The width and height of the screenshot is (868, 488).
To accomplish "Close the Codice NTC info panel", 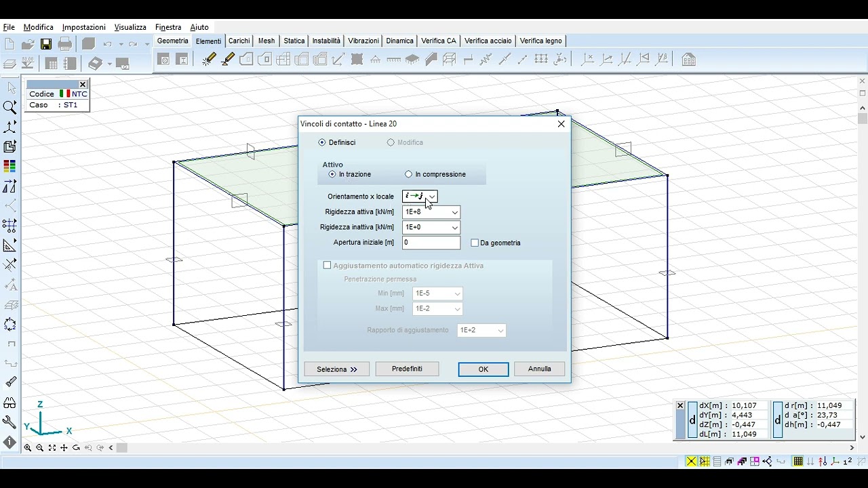I will [83, 85].
